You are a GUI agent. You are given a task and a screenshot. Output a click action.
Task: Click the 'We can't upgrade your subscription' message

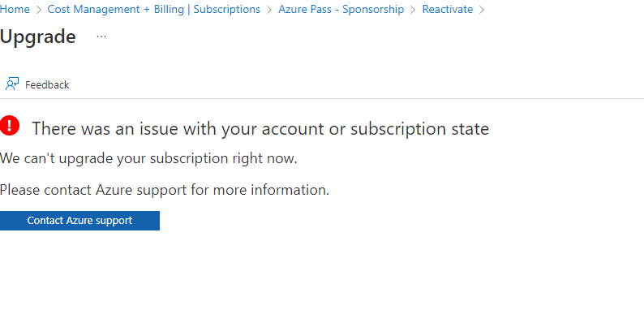point(148,158)
